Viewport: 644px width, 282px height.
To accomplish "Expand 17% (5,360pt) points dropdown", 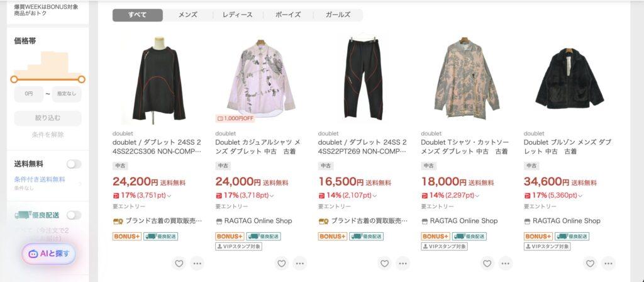I will coord(580,196).
